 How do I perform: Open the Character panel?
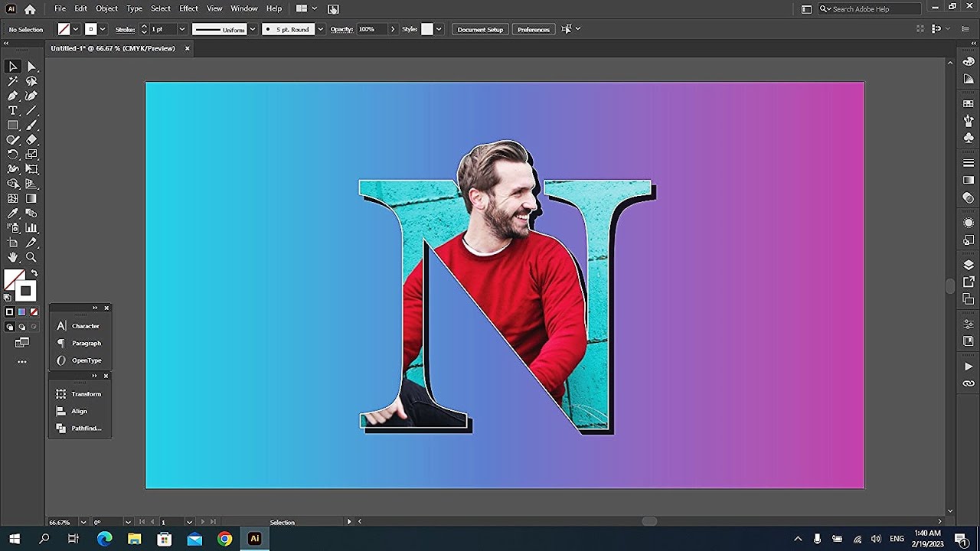coord(80,326)
